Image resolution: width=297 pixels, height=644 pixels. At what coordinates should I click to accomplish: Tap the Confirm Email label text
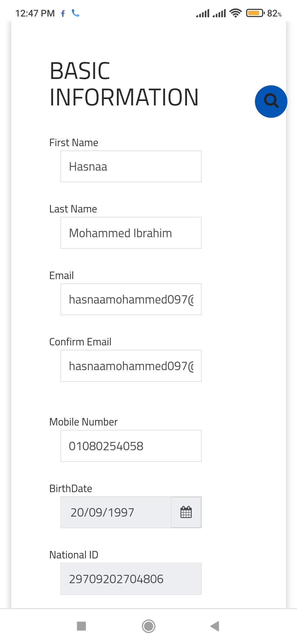point(80,342)
